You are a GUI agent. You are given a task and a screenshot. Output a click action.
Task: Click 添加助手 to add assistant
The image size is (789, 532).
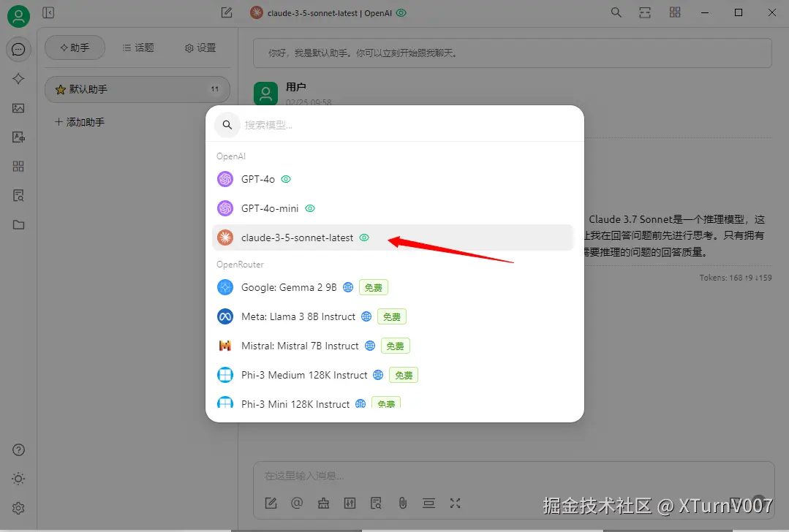(x=80, y=122)
